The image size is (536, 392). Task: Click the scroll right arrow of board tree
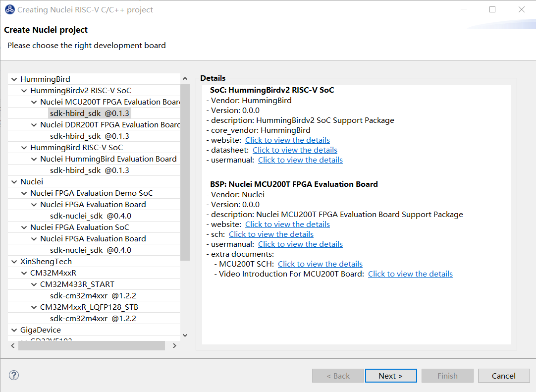[x=175, y=345]
